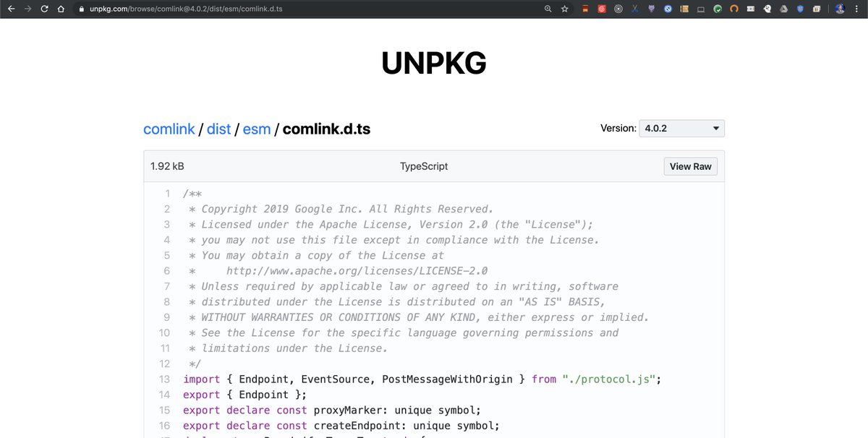Open the scissors extension icon
Screen dimensions: 868x438
[635, 9]
